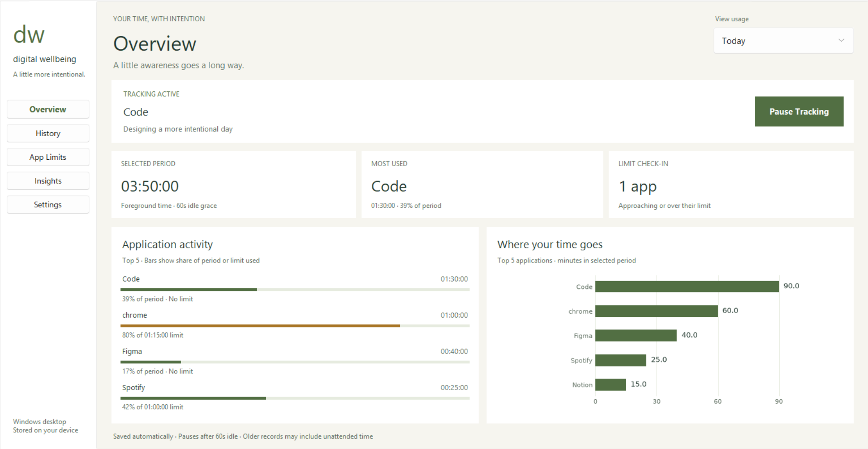The width and height of the screenshot is (868, 449).
Task: Click the Pause Tracking button
Action: 799,111
